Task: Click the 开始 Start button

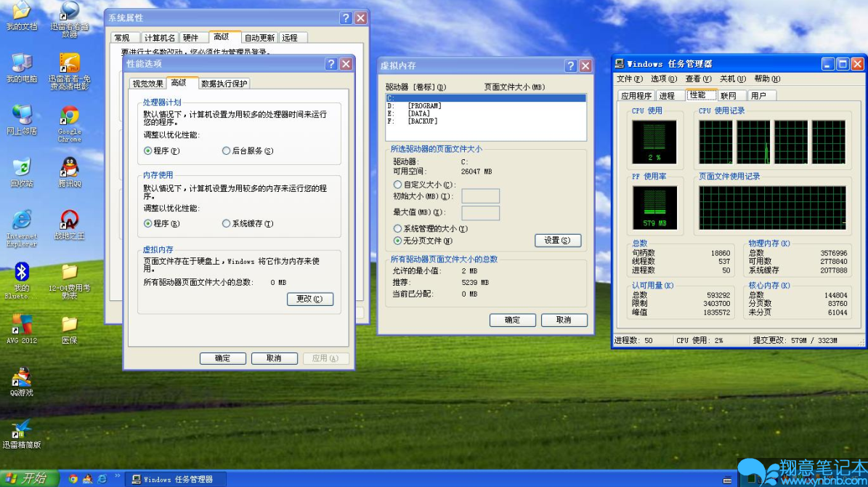Action: pos(29,479)
